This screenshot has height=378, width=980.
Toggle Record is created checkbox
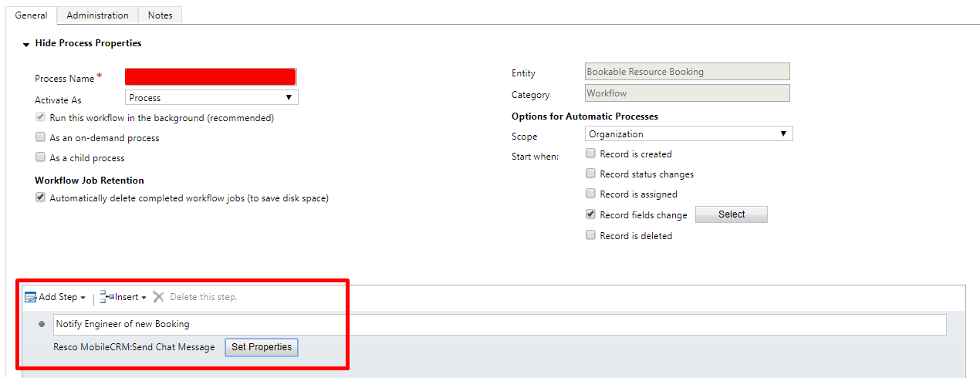pyautogui.click(x=590, y=154)
